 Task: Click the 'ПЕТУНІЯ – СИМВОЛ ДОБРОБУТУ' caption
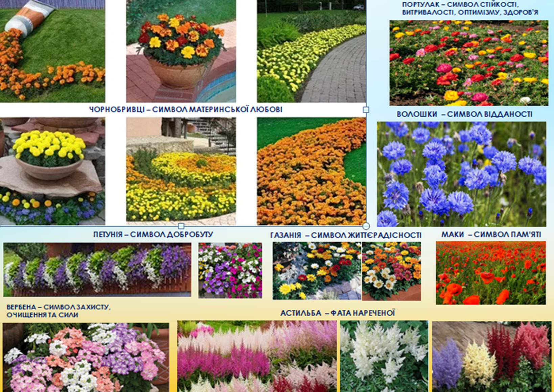[153, 234]
